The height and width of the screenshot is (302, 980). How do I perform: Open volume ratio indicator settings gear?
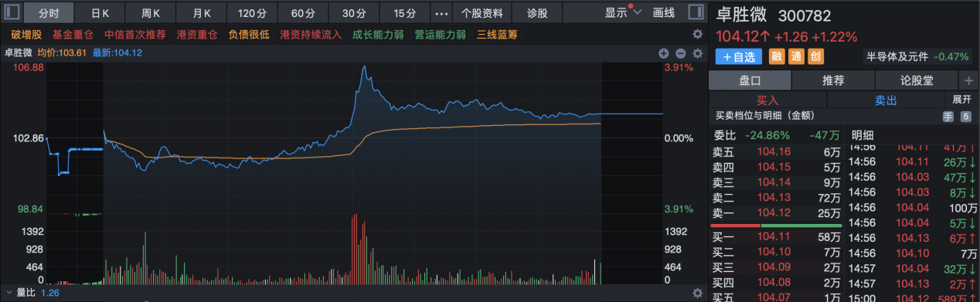697,294
